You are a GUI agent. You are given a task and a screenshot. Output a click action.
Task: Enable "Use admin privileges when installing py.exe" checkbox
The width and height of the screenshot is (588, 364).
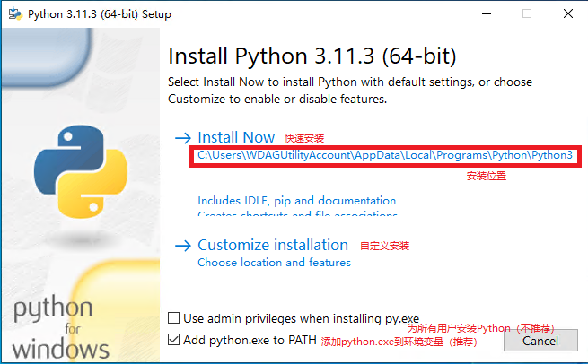pos(173,318)
